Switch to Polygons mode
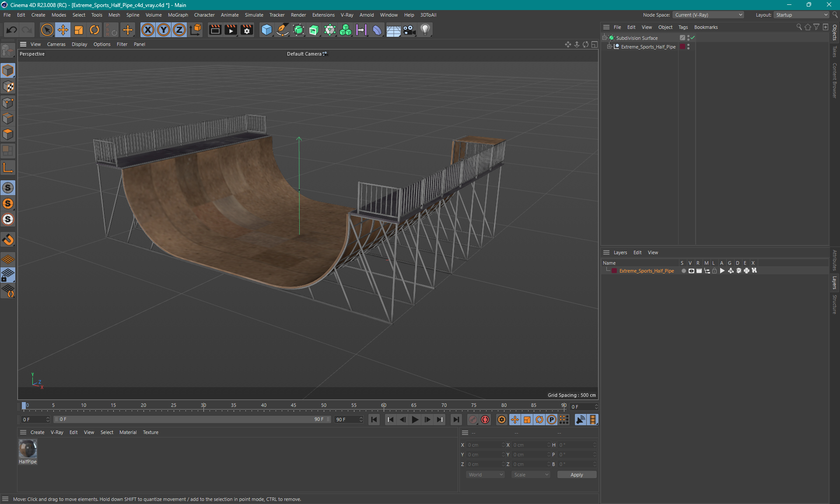This screenshot has height=504, width=840. (8, 134)
